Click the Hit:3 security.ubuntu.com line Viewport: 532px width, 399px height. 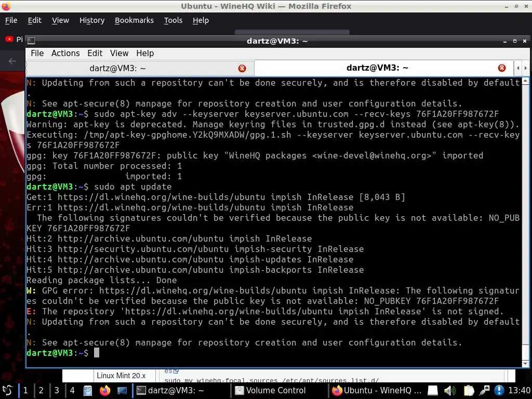coord(195,249)
